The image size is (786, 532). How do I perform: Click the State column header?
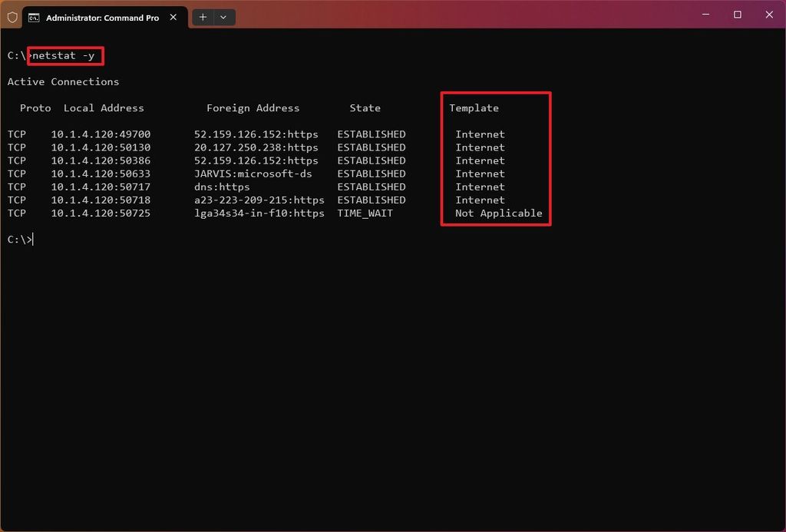tap(365, 107)
